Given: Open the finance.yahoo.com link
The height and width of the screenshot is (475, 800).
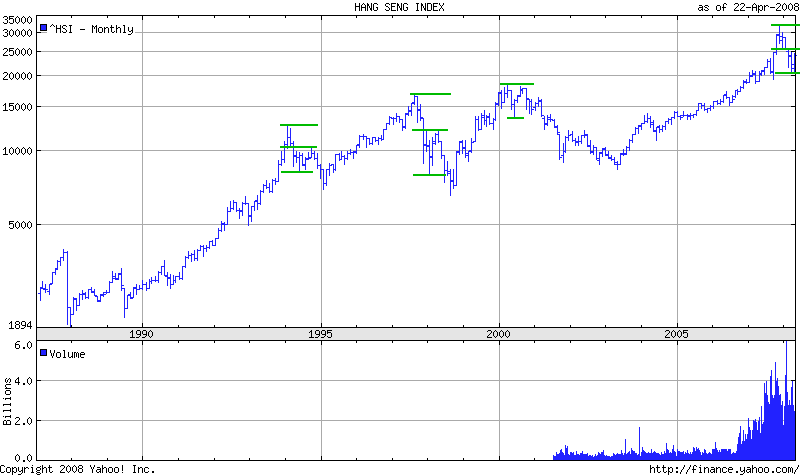Looking at the screenshot, I should coord(723,468).
